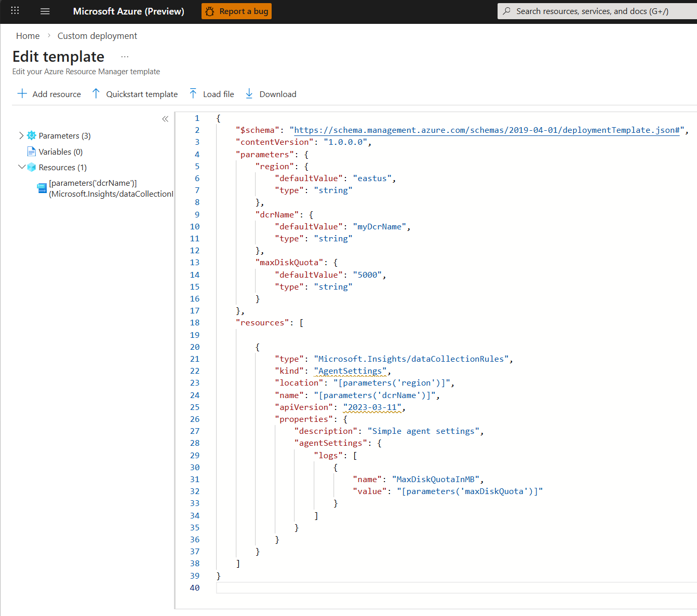
Task: Click the Quickstart template up-arrow icon
Action: click(x=96, y=93)
